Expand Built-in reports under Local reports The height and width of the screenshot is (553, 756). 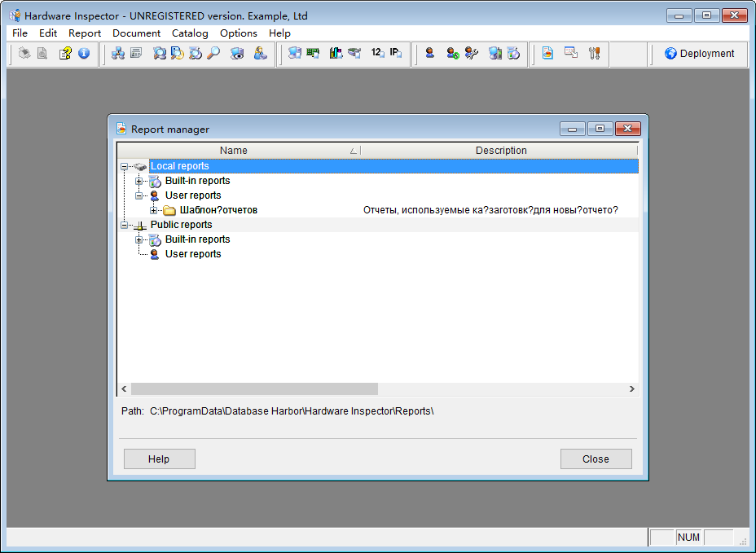click(x=139, y=181)
